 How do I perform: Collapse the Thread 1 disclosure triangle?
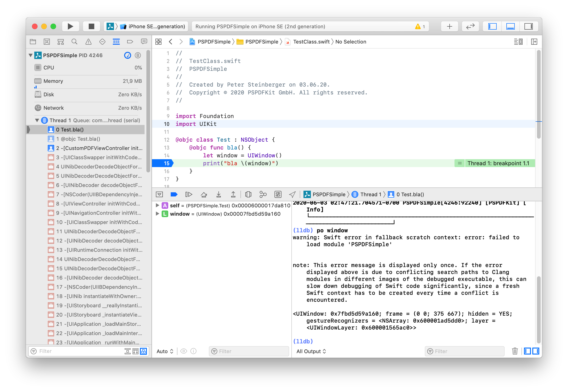pos(37,120)
